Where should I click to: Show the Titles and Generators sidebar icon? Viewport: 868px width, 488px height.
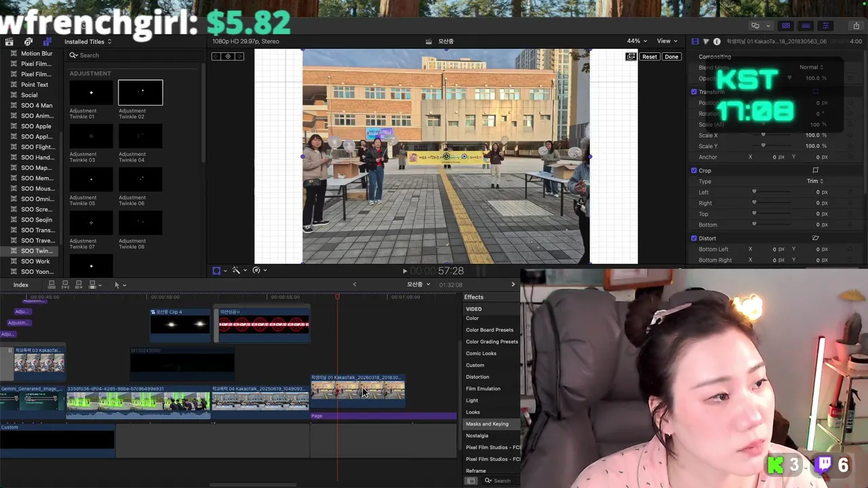click(47, 41)
